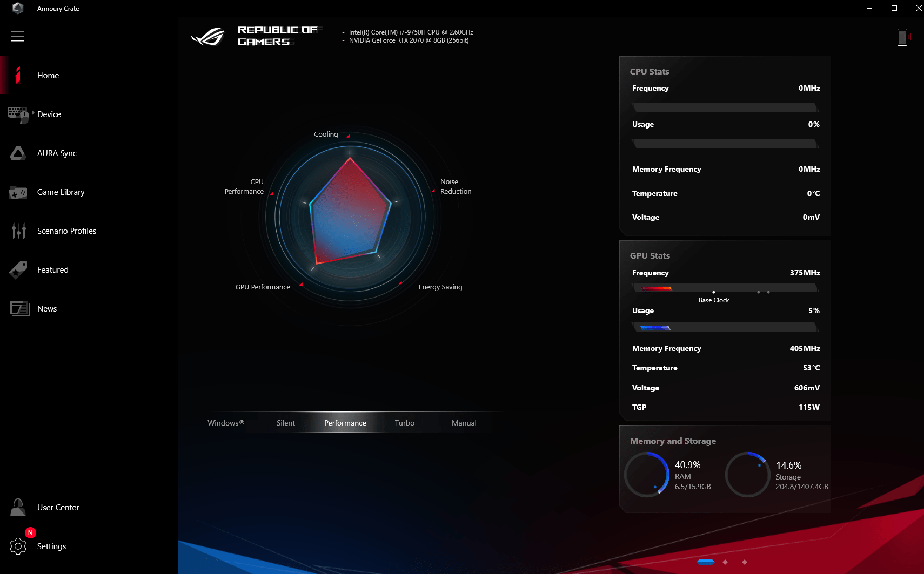Open Settings page
The image size is (924, 574).
point(52,546)
